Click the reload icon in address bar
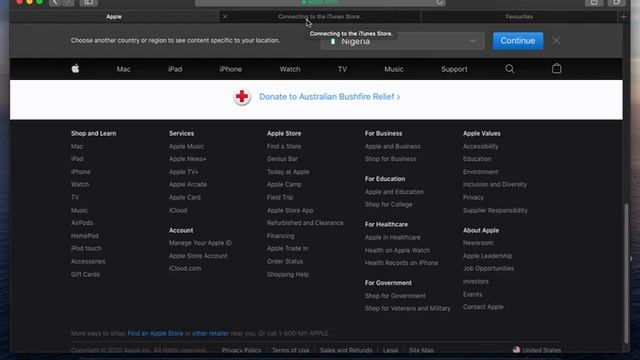This screenshot has height=360, width=640. (439, 2)
